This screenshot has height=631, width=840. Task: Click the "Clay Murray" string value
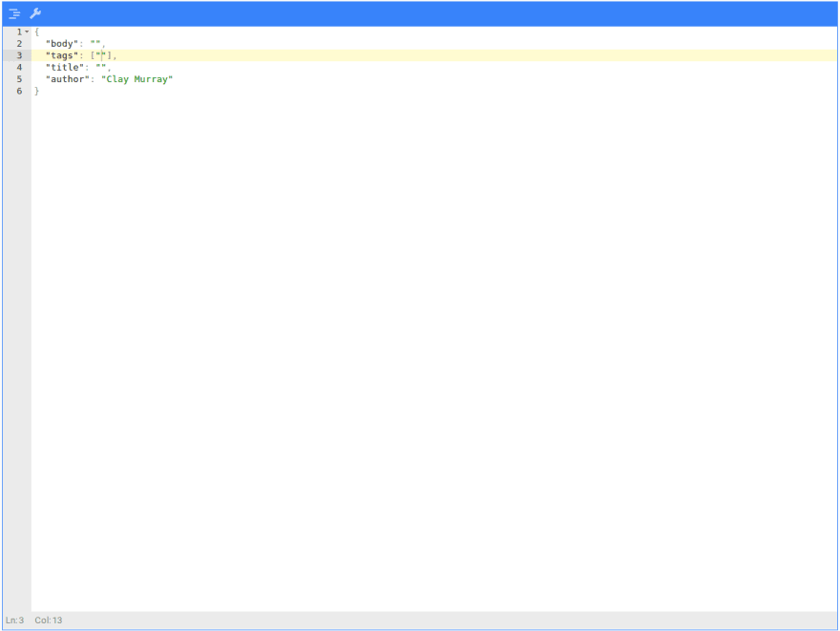pos(136,78)
